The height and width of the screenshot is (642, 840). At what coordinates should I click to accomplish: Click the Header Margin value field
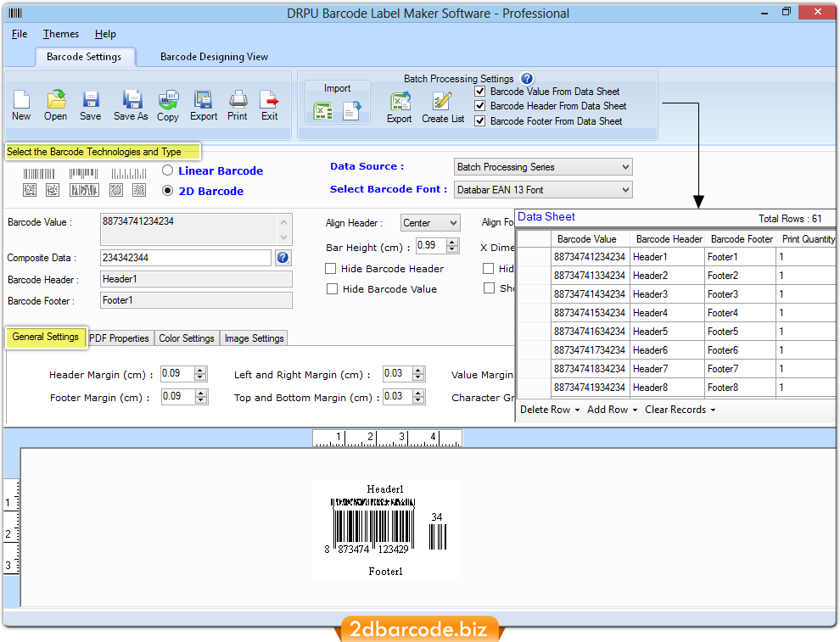coord(177,374)
